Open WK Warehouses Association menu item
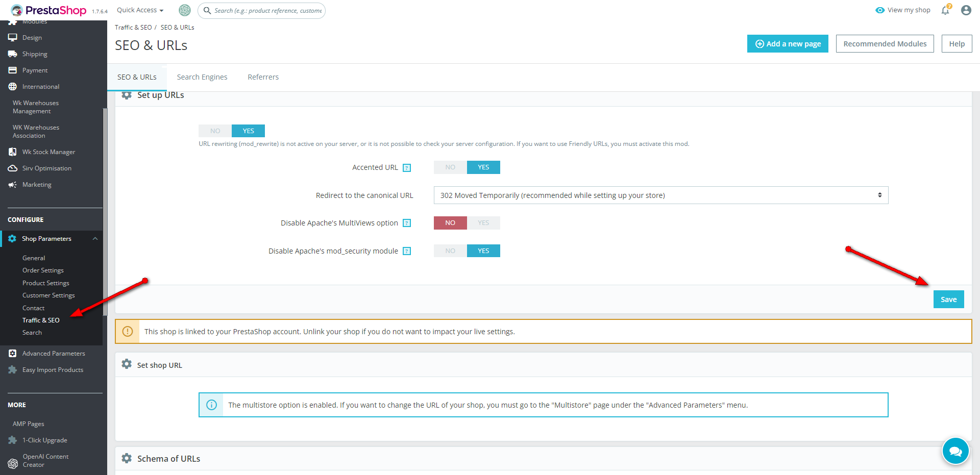This screenshot has height=475, width=980. (x=36, y=132)
